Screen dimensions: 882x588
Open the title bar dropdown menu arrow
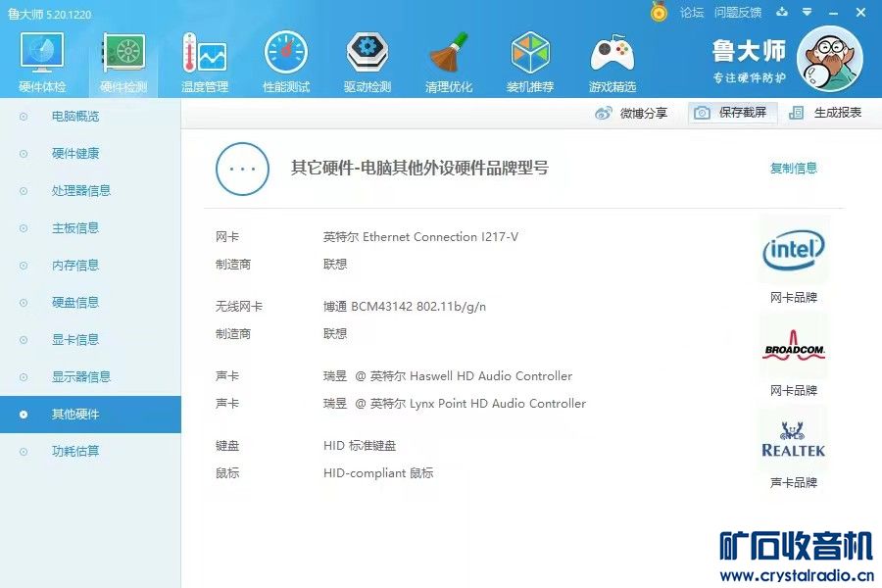808,12
